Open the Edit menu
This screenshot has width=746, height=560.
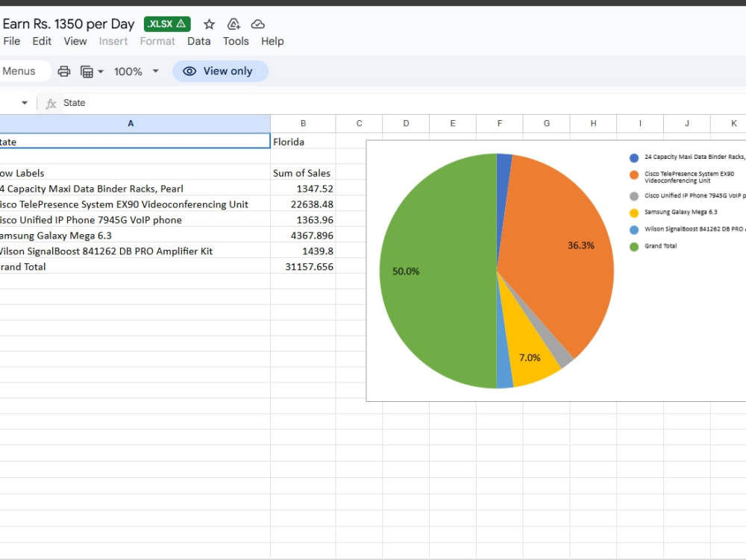click(42, 41)
